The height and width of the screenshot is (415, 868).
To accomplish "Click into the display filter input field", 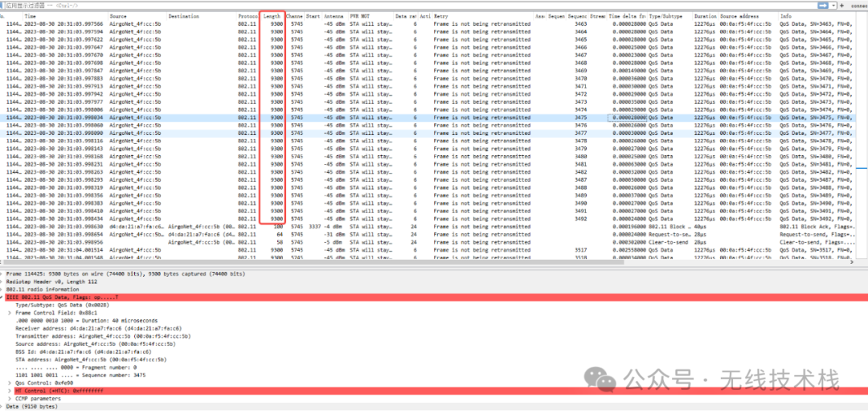I will pyautogui.click(x=410, y=5).
